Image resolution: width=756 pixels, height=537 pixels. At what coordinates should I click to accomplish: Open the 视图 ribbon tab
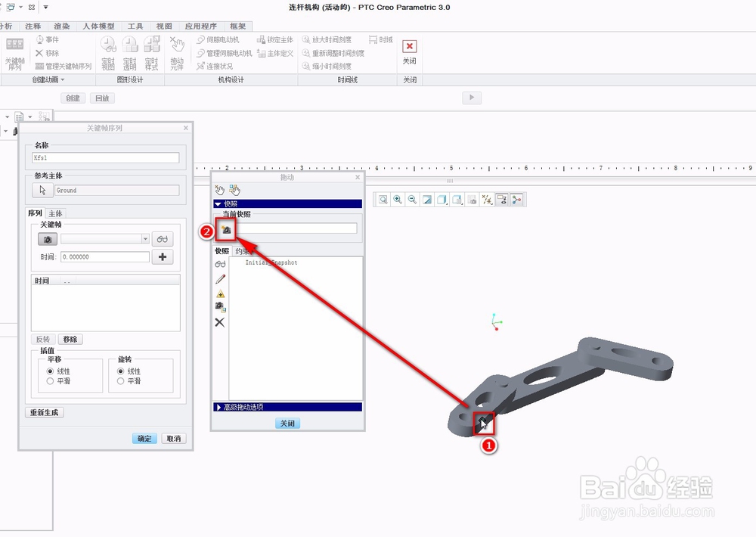coord(164,26)
